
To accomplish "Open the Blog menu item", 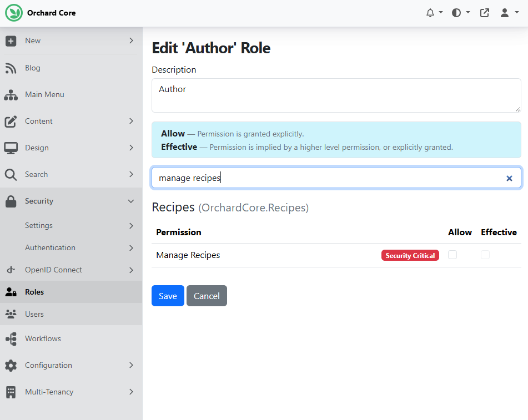I will click(x=71, y=68).
